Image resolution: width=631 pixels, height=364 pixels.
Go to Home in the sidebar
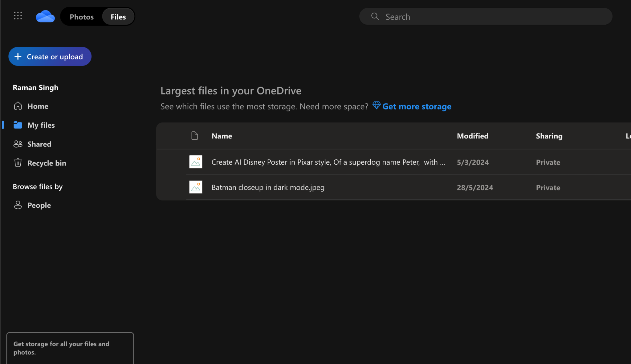click(x=38, y=106)
